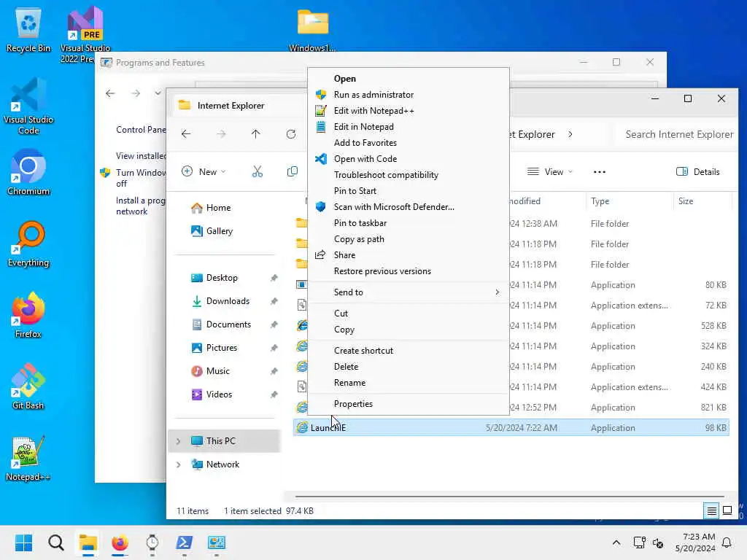
Task: Open the New dropdown in Explorer toolbar
Action: click(204, 172)
